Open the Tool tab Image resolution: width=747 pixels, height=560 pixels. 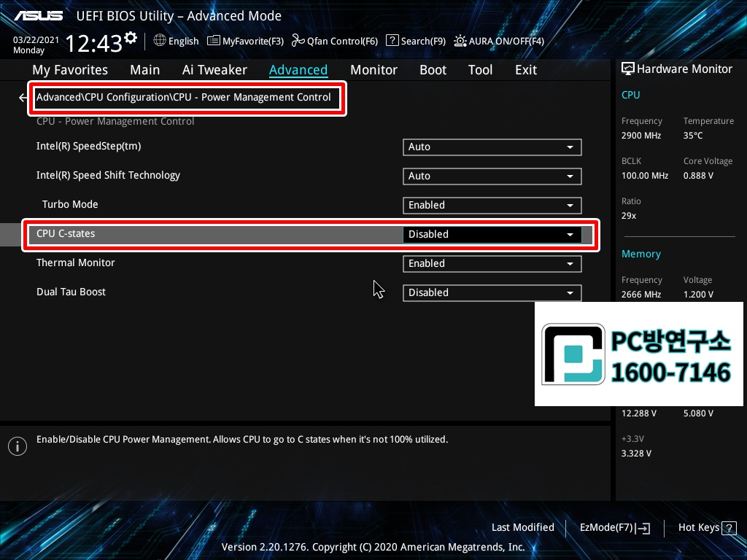tap(480, 70)
